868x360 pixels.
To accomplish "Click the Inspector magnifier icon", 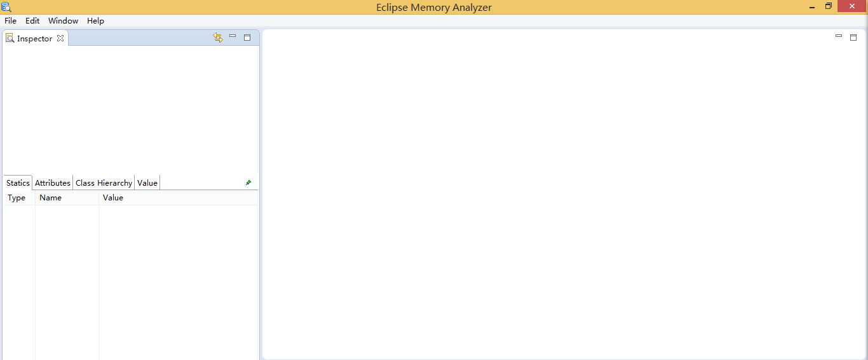I will (10, 38).
